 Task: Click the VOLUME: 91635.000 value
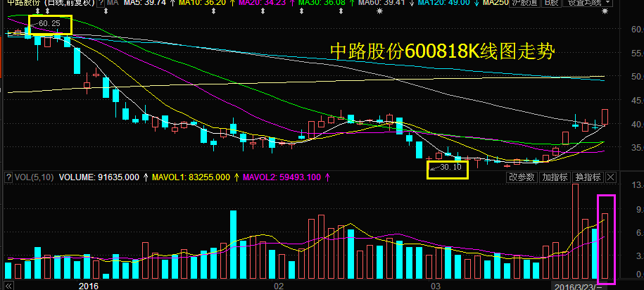point(99,177)
